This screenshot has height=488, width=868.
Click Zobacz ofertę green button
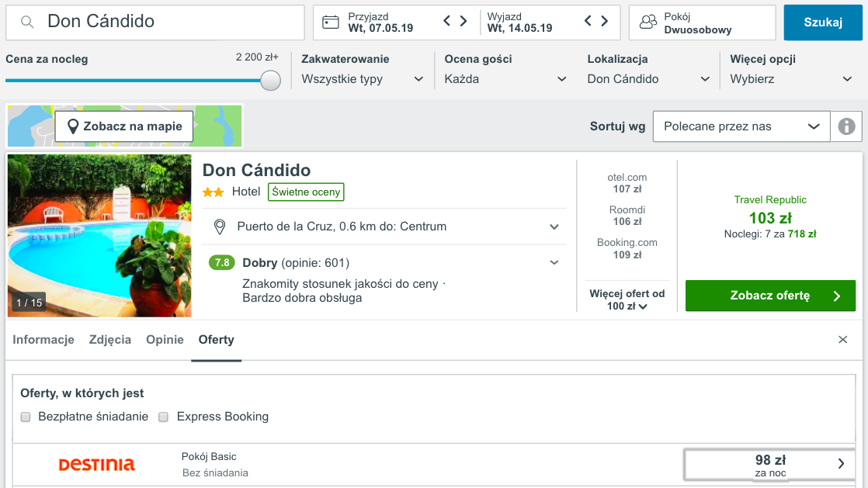[770, 296]
